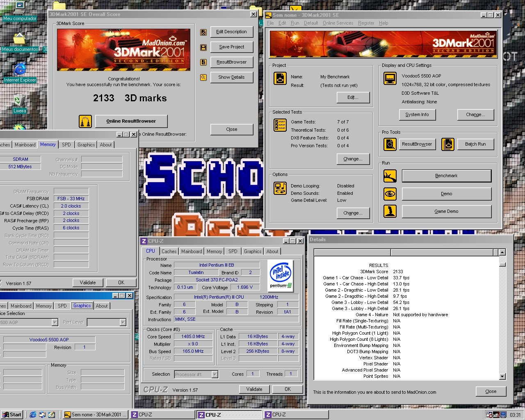Expand the Perf Level dropdown
The height and width of the screenshot is (420, 525).
(x=123, y=322)
